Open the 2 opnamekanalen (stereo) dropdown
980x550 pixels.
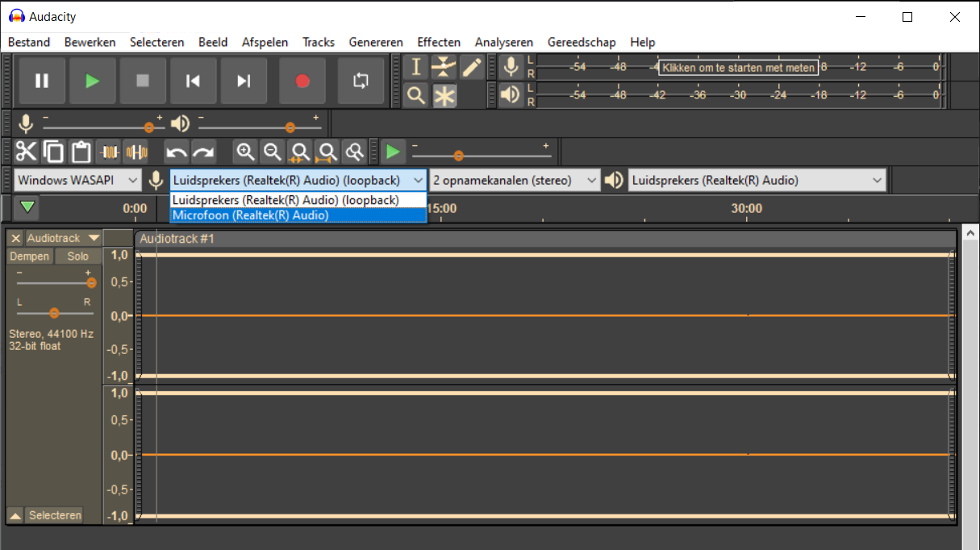[x=515, y=180]
